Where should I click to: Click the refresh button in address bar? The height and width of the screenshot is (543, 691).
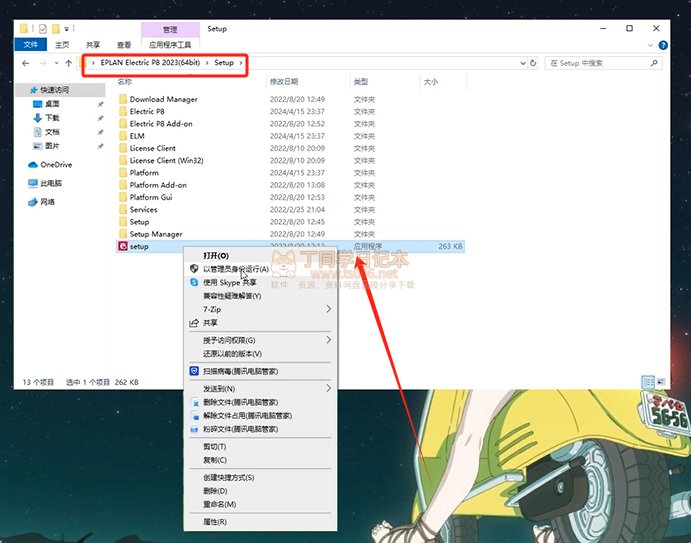533,63
